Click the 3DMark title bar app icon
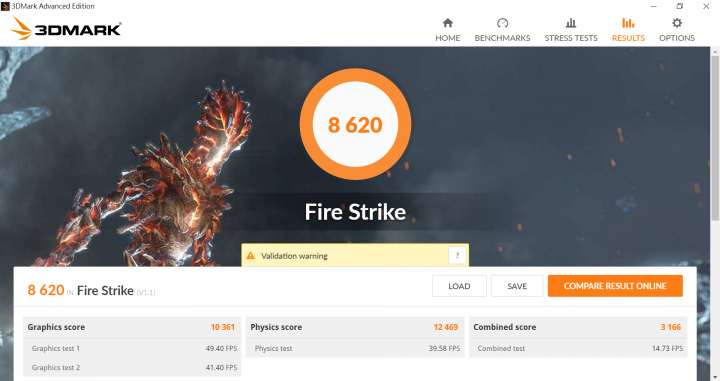This screenshot has height=381, width=720. (5, 6)
